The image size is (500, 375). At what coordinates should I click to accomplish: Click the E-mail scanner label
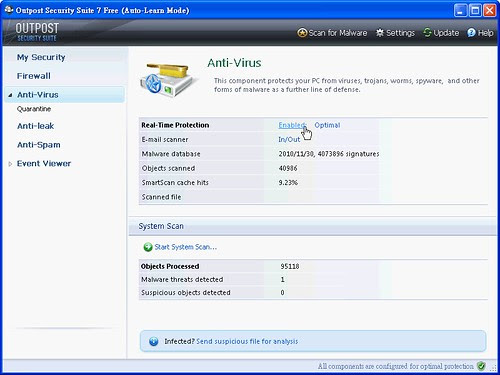(165, 139)
